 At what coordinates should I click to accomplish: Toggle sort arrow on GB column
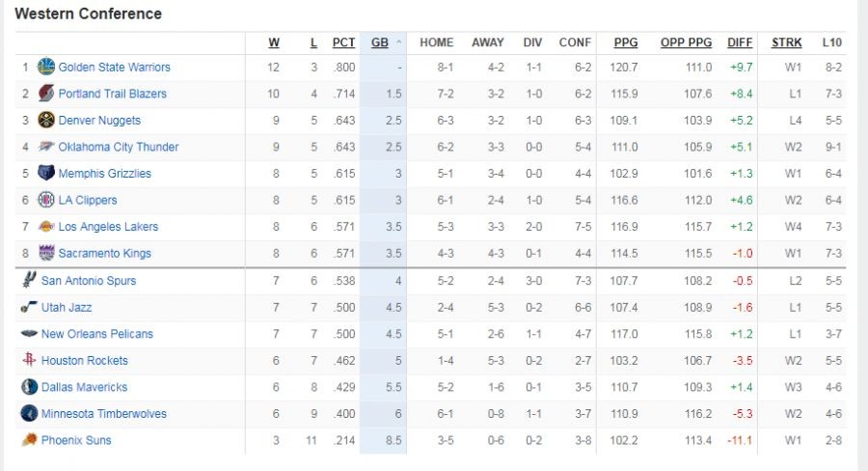399,42
